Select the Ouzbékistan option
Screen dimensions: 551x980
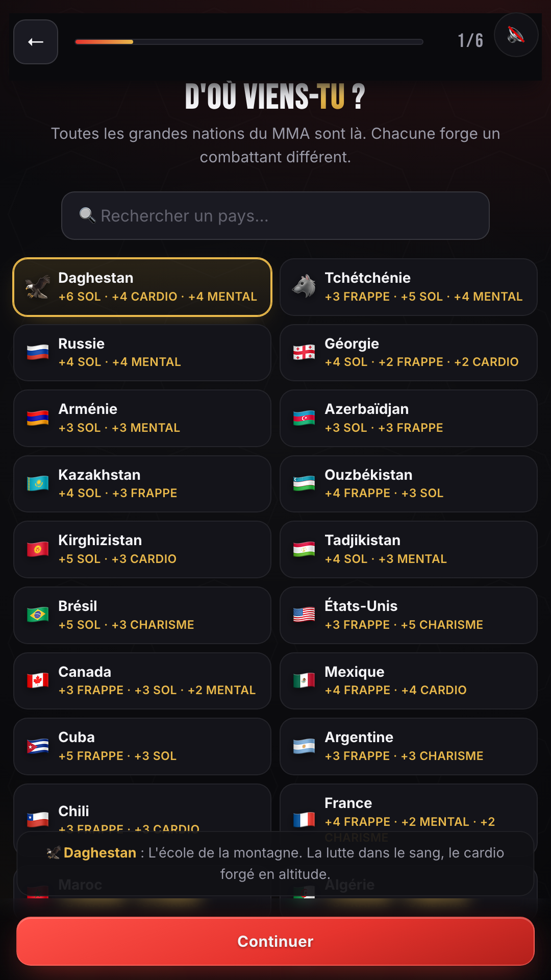[x=409, y=484]
